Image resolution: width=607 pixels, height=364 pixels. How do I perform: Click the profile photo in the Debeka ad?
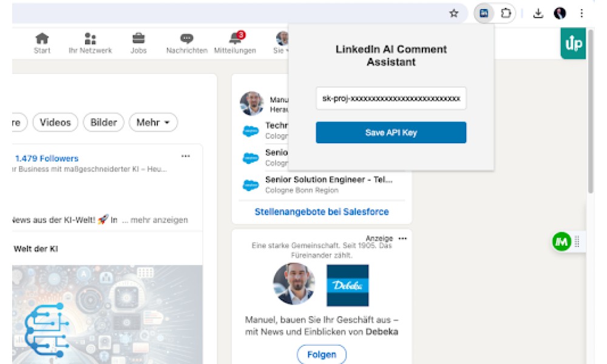(x=294, y=284)
